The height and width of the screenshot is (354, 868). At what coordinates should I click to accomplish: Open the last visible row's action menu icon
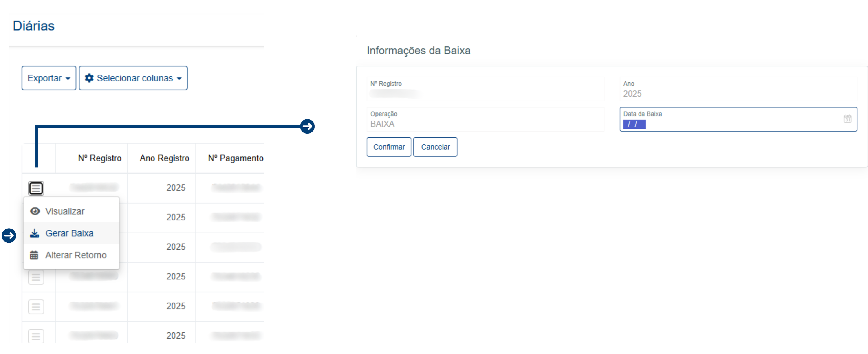(36, 335)
